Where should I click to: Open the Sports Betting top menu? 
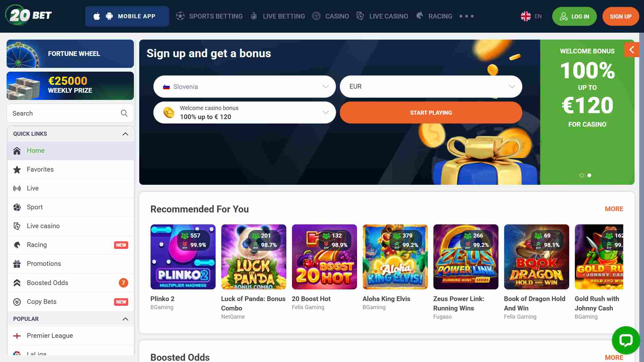[x=209, y=16]
